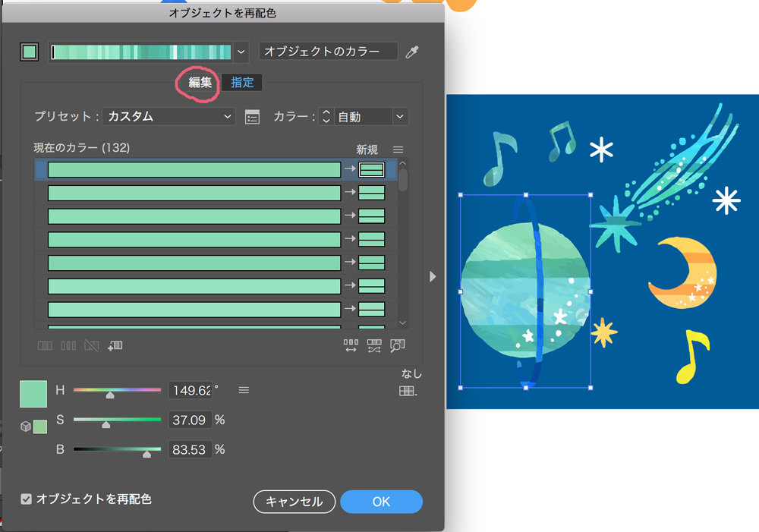The width and height of the screenshot is (759, 532).
Task: Confirm with the OK button
Action: pos(382,502)
